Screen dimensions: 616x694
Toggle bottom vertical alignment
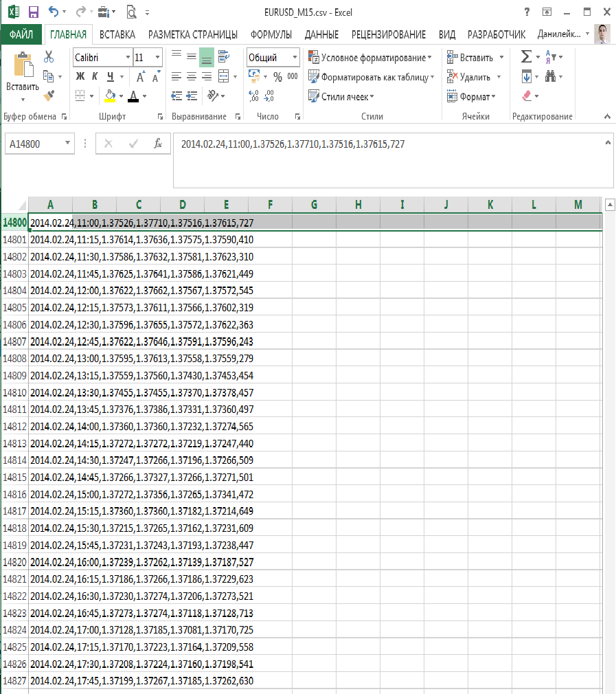tap(207, 57)
